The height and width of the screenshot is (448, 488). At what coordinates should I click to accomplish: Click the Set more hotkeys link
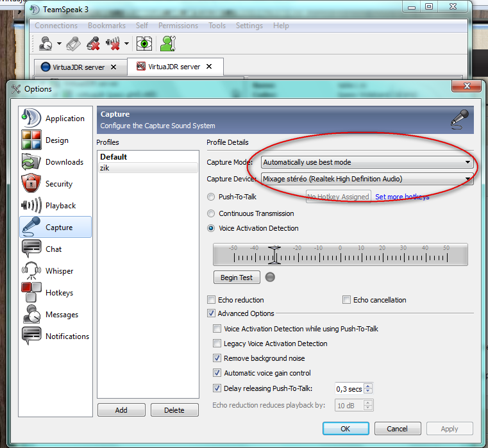click(x=402, y=197)
